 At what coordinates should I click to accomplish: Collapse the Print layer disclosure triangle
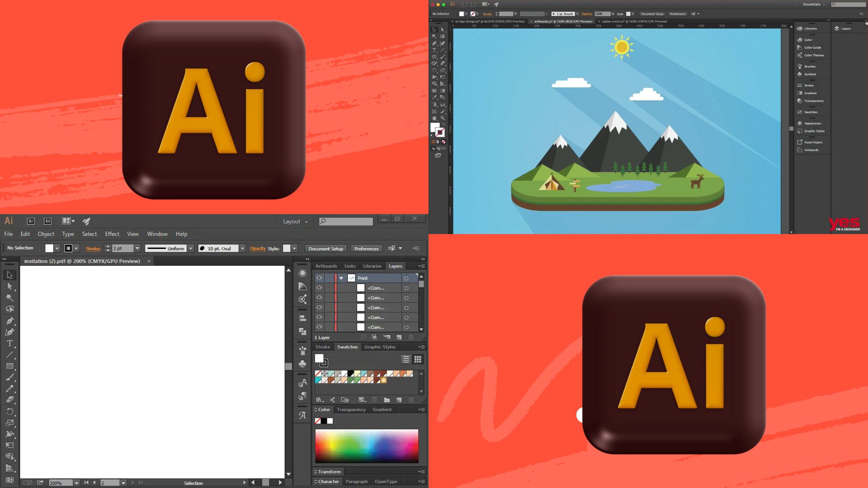coord(341,278)
